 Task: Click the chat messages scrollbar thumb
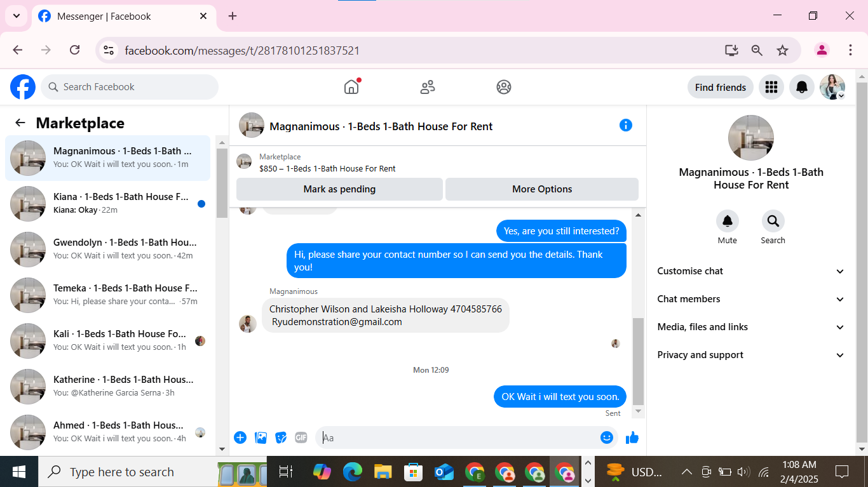click(x=639, y=361)
